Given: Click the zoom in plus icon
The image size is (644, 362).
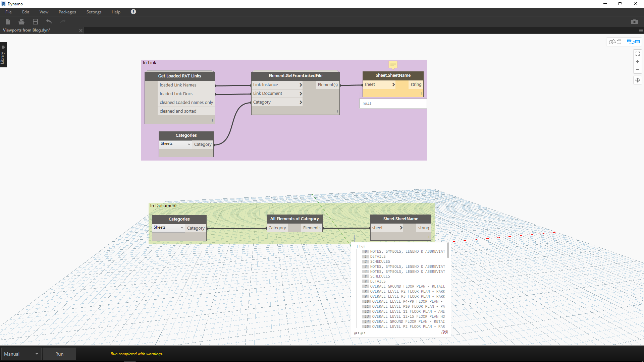Looking at the screenshot, I should (637, 62).
